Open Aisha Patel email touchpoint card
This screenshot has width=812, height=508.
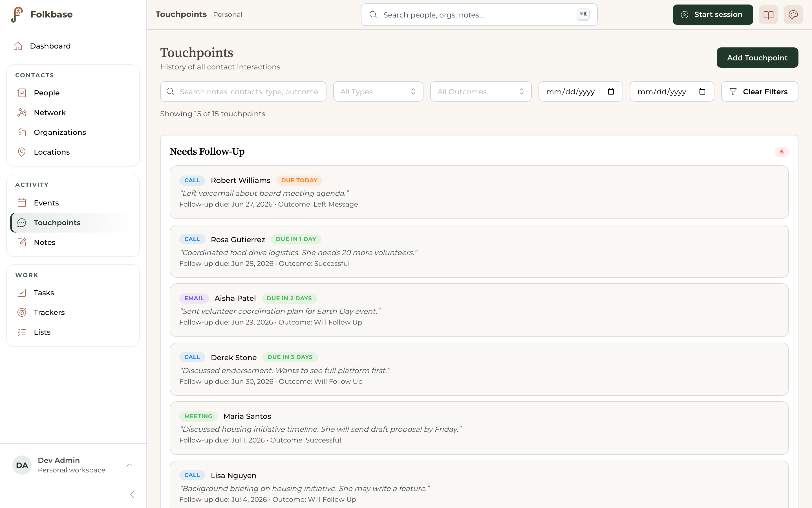(479, 310)
